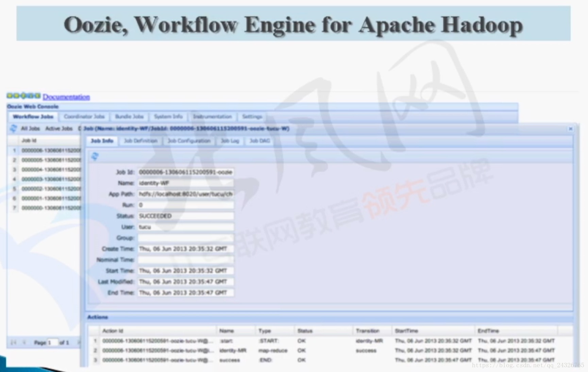Screen dimensions: 588x372
Task: Click the End Time field
Action: pos(186,292)
